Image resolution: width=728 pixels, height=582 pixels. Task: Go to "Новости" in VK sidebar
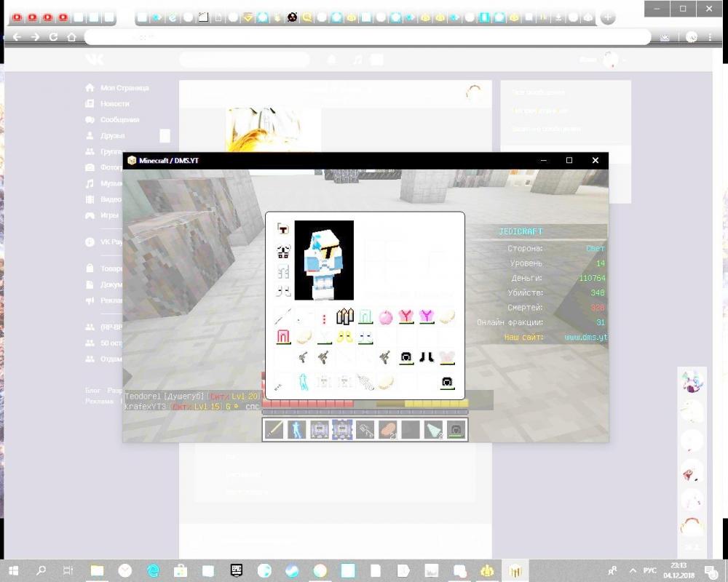[x=114, y=103]
